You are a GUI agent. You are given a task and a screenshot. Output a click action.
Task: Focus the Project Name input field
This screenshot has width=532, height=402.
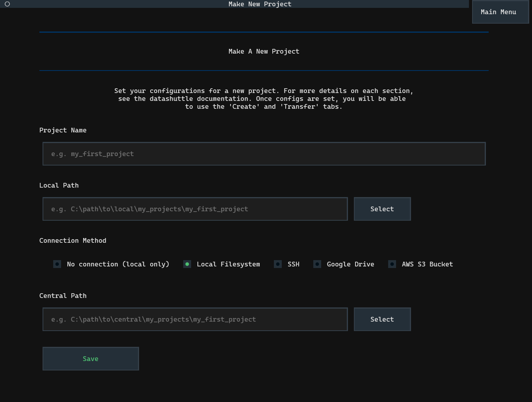pyautogui.click(x=264, y=154)
